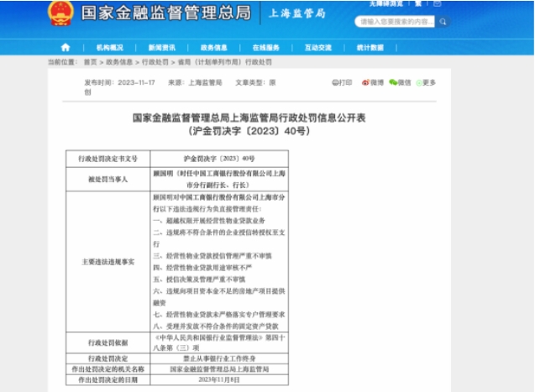This screenshot has width=535, height=392.
Task: Click line 八、受理并发放不符合条件的固定资产贷款
Action: pyautogui.click(x=216, y=327)
